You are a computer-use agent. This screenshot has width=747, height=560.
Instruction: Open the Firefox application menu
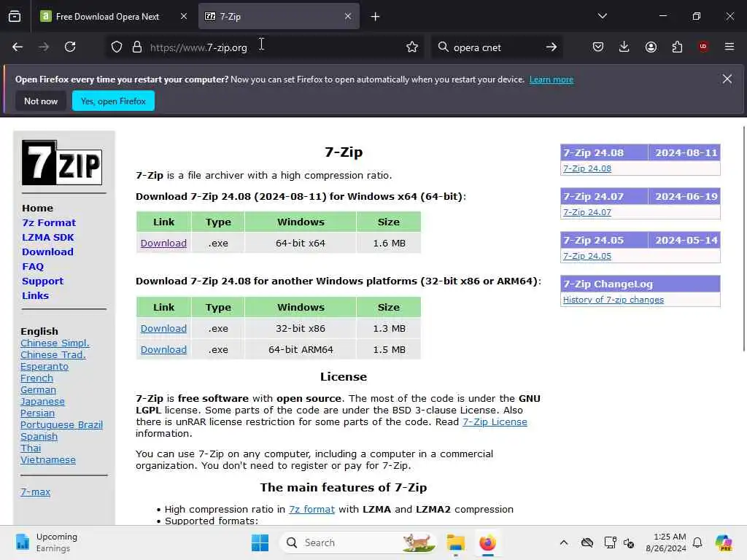729,47
